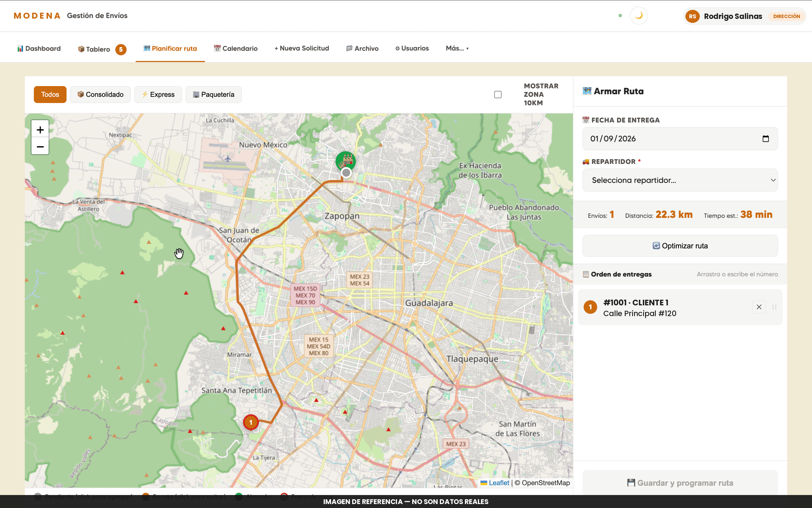The height and width of the screenshot is (508, 812).
Task: Grab the drag handle for #1001
Action: [x=774, y=307]
